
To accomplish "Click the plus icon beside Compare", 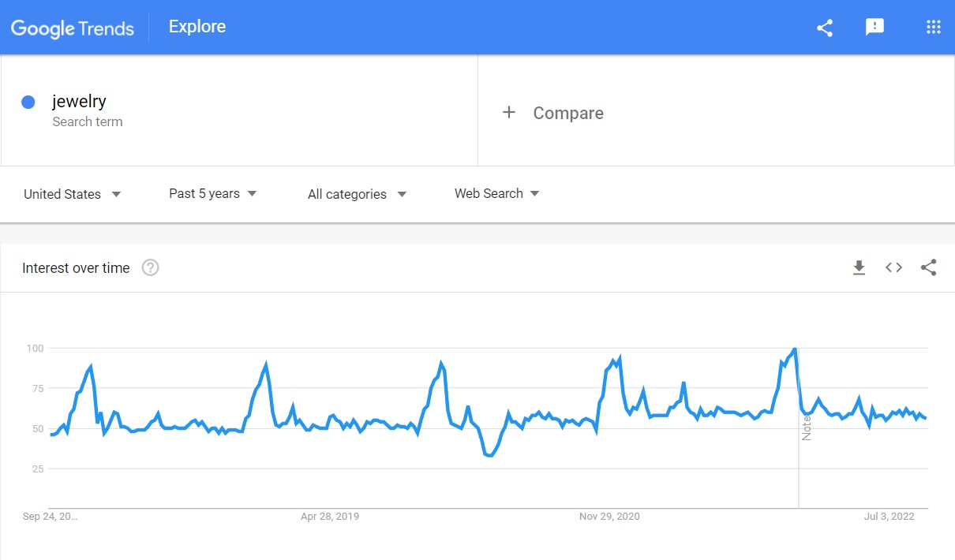I will click(x=509, y=113).
